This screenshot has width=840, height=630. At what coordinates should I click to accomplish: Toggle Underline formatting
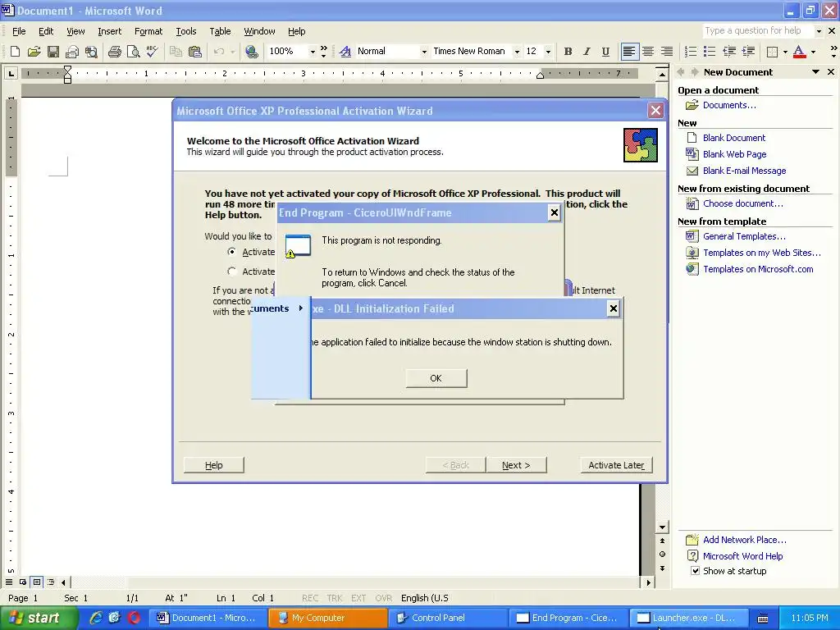tap(605, 52)
